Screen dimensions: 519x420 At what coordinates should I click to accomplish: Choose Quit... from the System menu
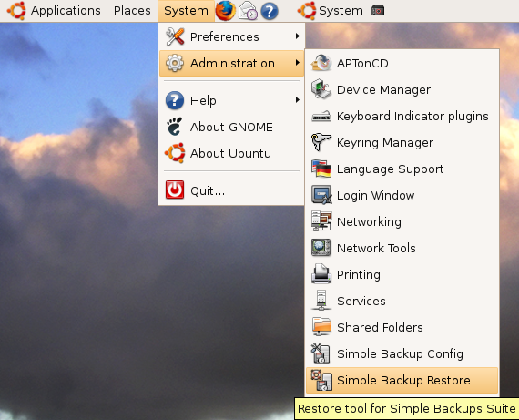point(231,190)
